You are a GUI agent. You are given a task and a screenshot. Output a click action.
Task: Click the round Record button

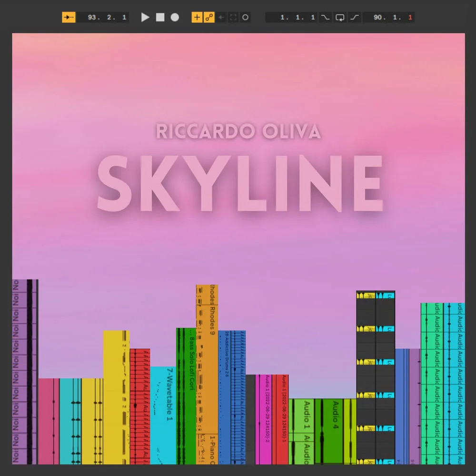(175, 17)
